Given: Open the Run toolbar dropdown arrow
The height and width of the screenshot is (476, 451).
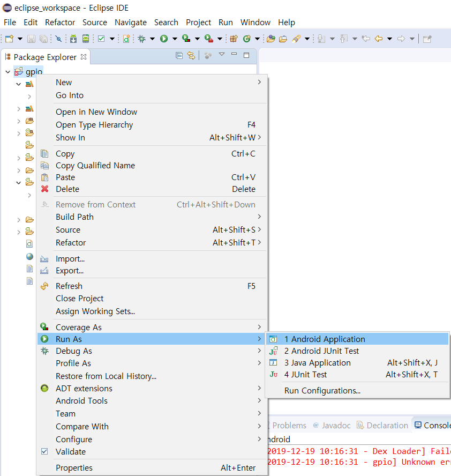Looking at the screenshot, I should (x=175, y=39).
